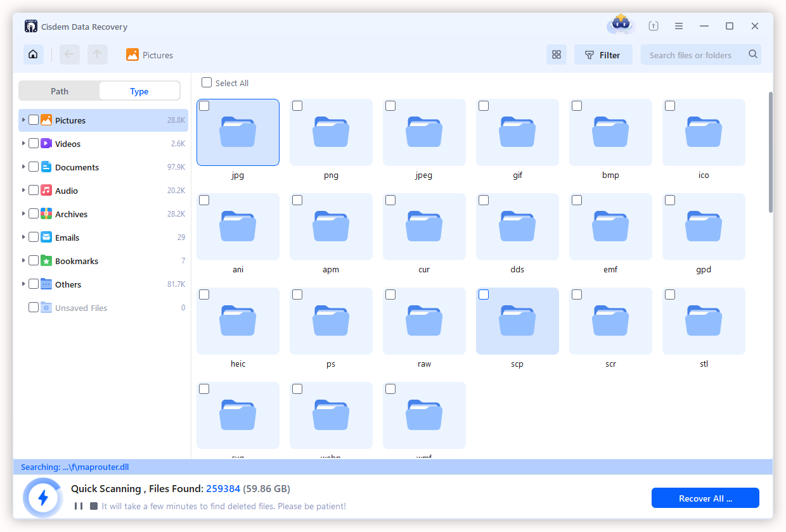Expand the Archives tree node
This screenshot has width=786, height=532.
click(24, 214)
